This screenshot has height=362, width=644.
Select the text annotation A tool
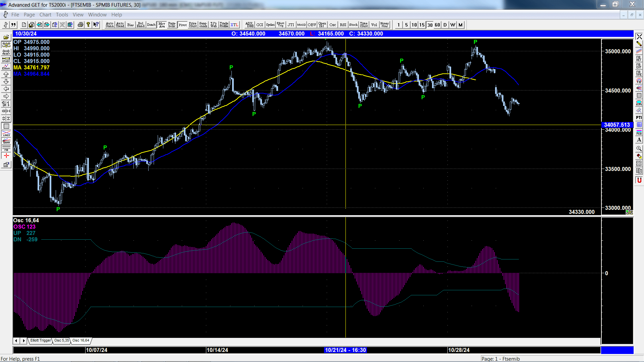pos(639,139)
